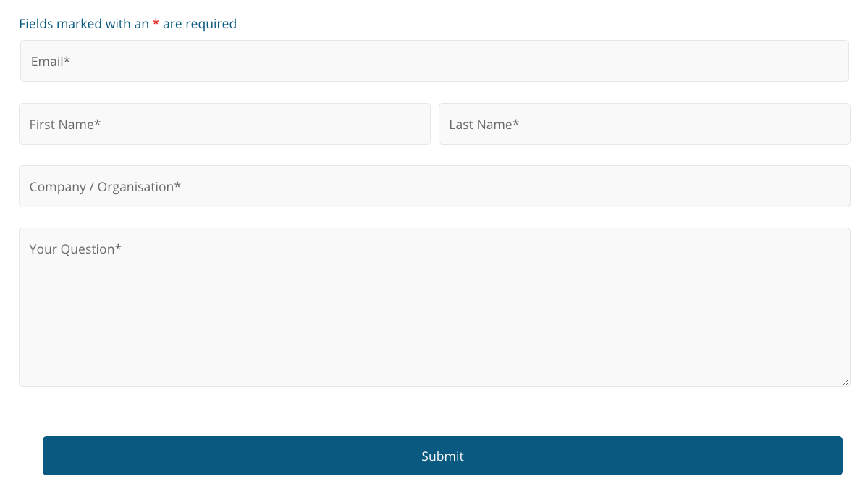Click the red asterisk in required notice
This screenshot has width=868, height=492.
[x=156, y=23]
